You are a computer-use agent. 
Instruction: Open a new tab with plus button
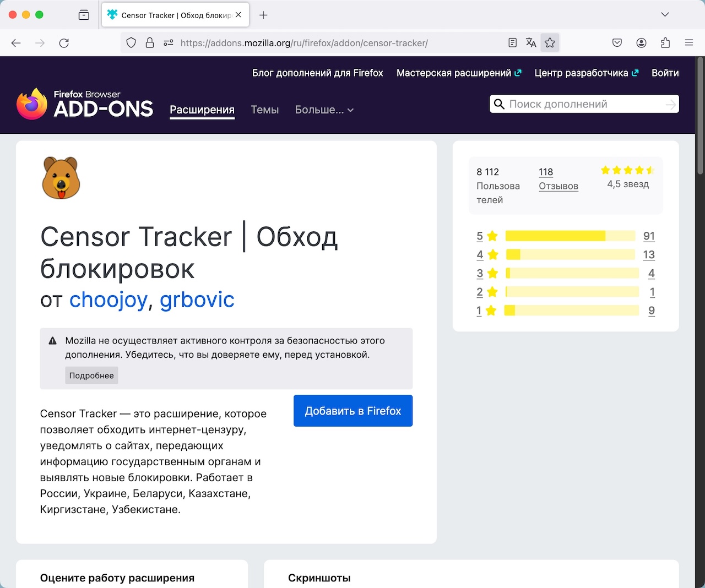click(263, 15)
